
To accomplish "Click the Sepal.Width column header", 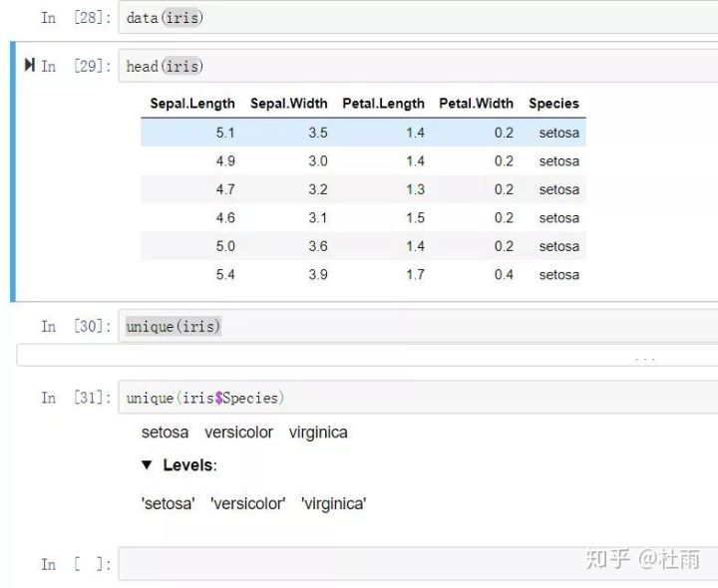I will pyautogui.click(x=289, y=104).
